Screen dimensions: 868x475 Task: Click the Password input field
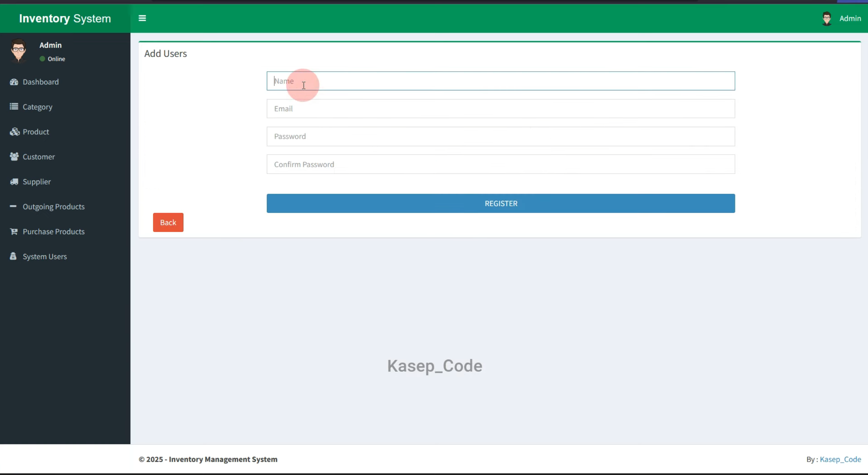tap(501, 136)
